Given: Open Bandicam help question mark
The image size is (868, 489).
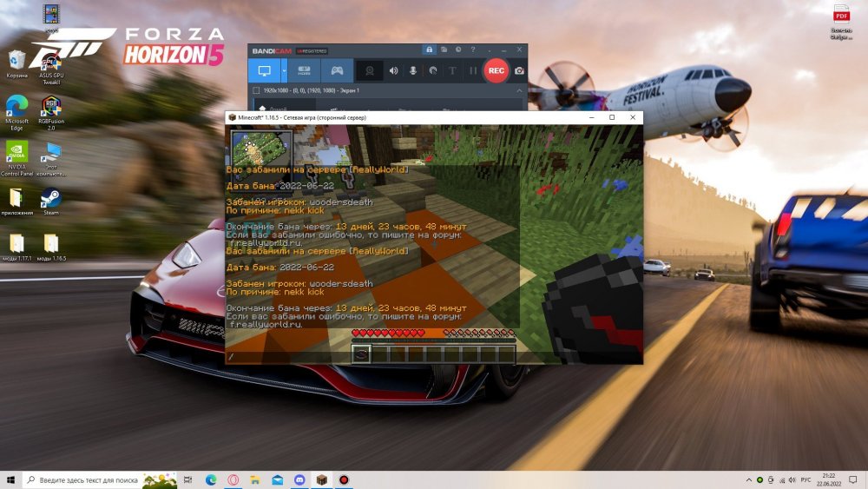Looking at the screenshot, I should (x=473, y=50).
